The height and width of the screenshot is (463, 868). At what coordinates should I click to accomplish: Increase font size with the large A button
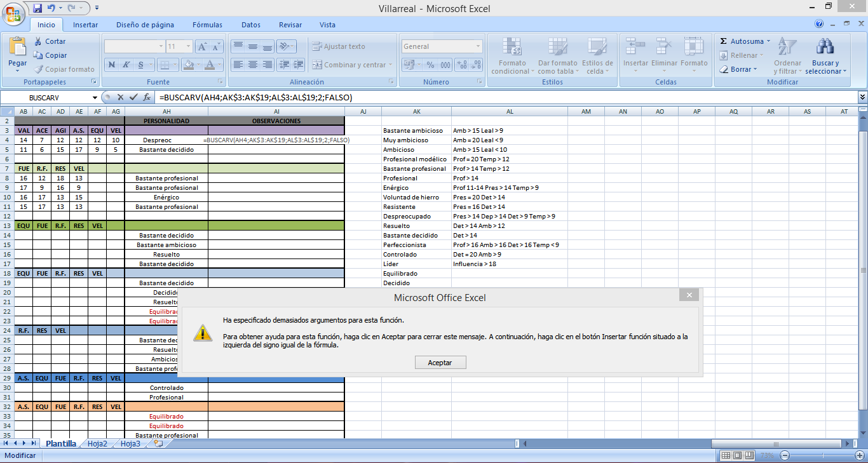[203, 46]
